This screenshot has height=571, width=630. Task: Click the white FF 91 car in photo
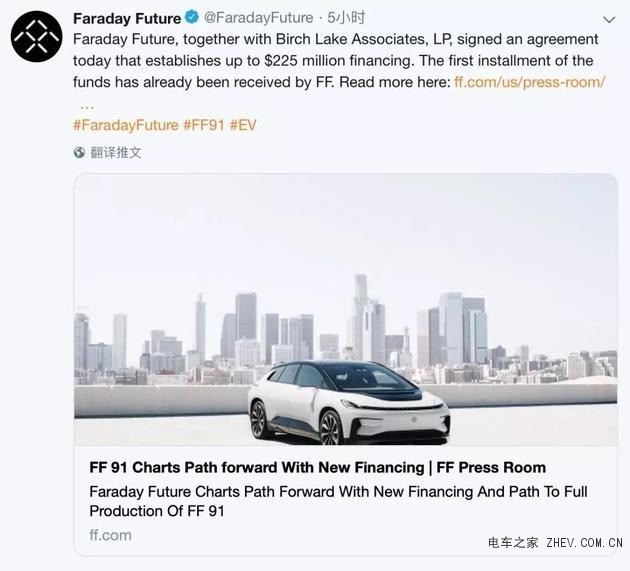pyautogui.click(x=349, y=402)
